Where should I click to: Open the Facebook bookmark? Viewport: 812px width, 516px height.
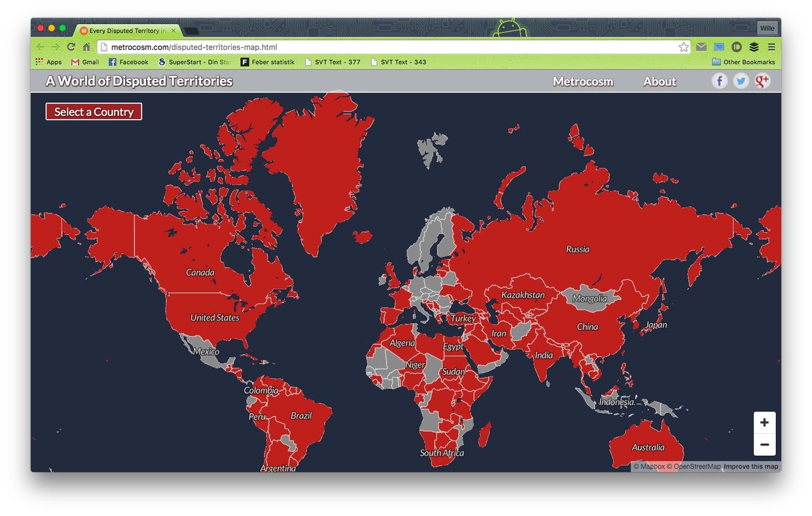[128, 62]
